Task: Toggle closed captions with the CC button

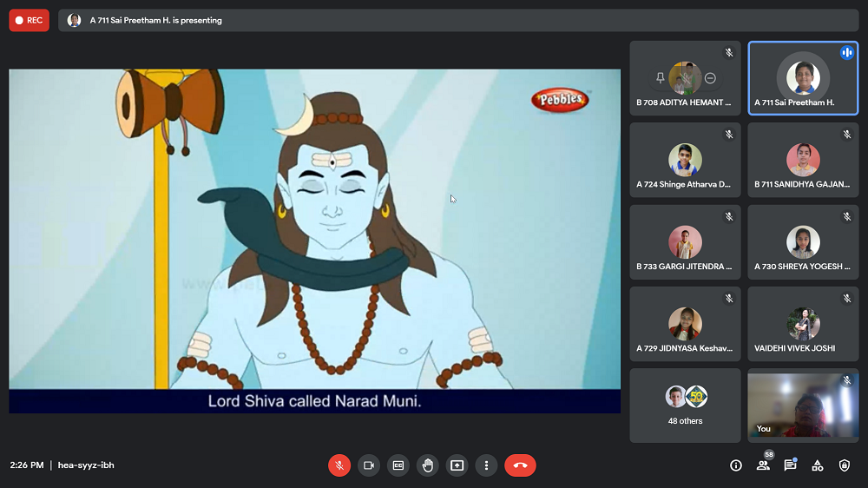Action: point(398,465)
